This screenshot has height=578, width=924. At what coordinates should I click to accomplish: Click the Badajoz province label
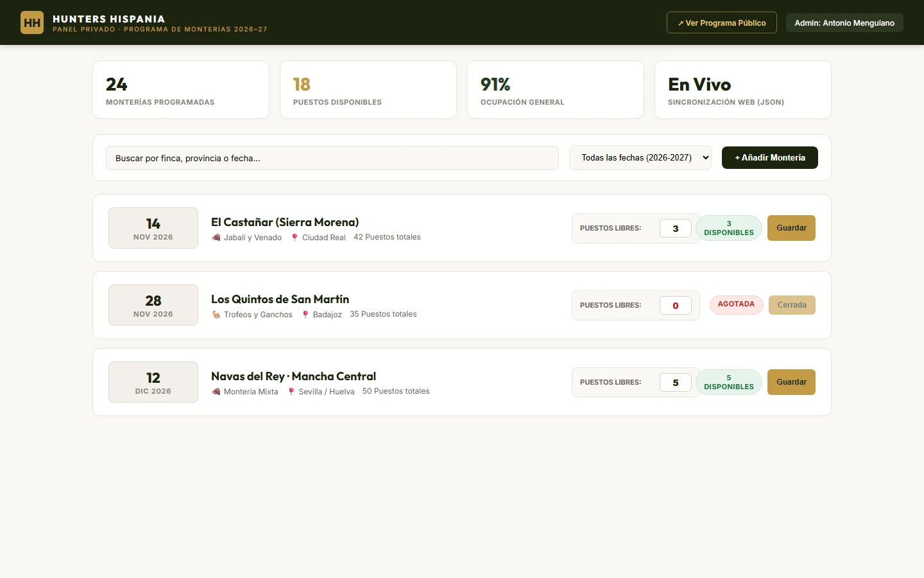pyautogui.click(x=327, y=315)
